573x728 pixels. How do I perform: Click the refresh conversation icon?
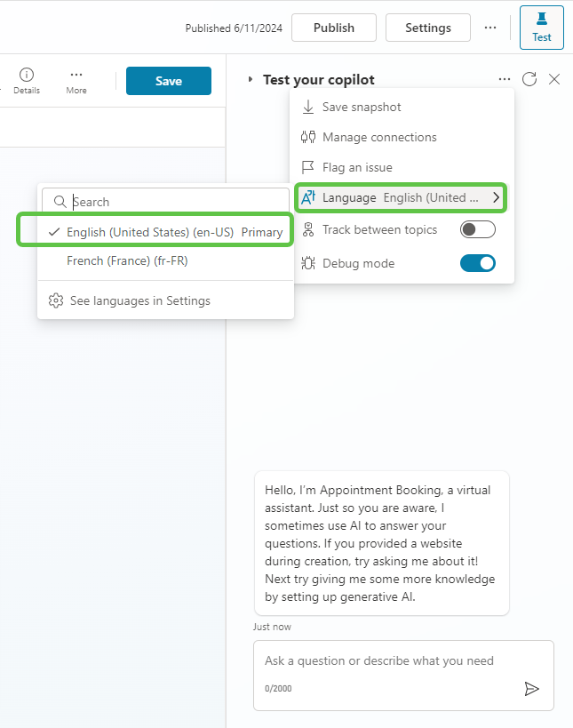coord(529,79)
